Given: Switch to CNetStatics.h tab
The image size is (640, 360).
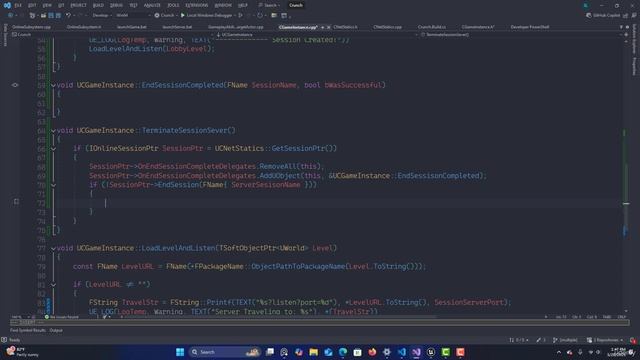Looking at the screenshot, I should coord(345,27).
